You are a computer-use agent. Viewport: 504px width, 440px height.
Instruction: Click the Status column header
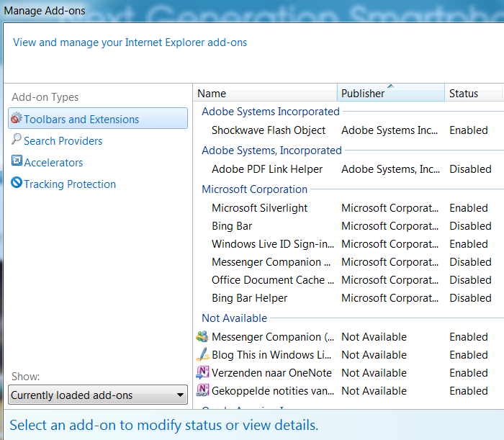[x=464, y=94]
